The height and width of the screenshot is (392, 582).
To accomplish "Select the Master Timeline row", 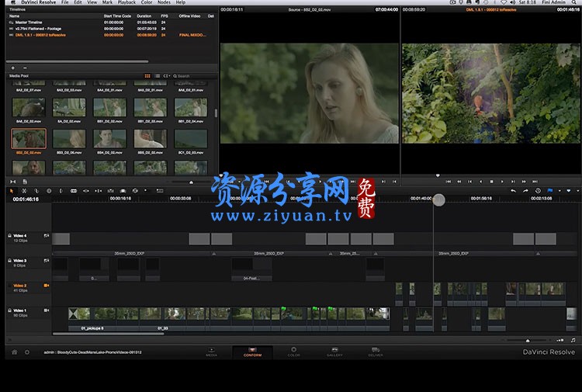I will (x=111, y=23).
